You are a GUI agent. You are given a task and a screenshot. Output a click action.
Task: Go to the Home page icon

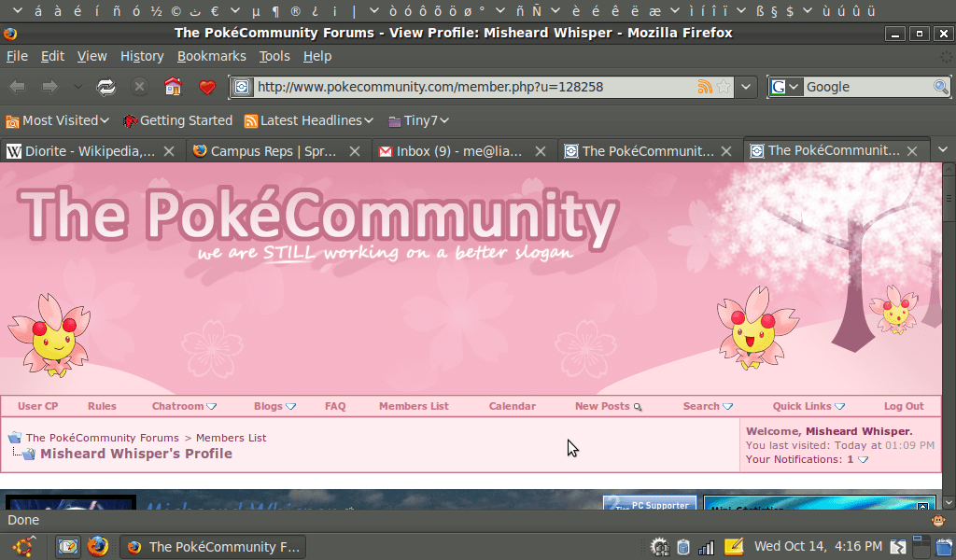173,87
